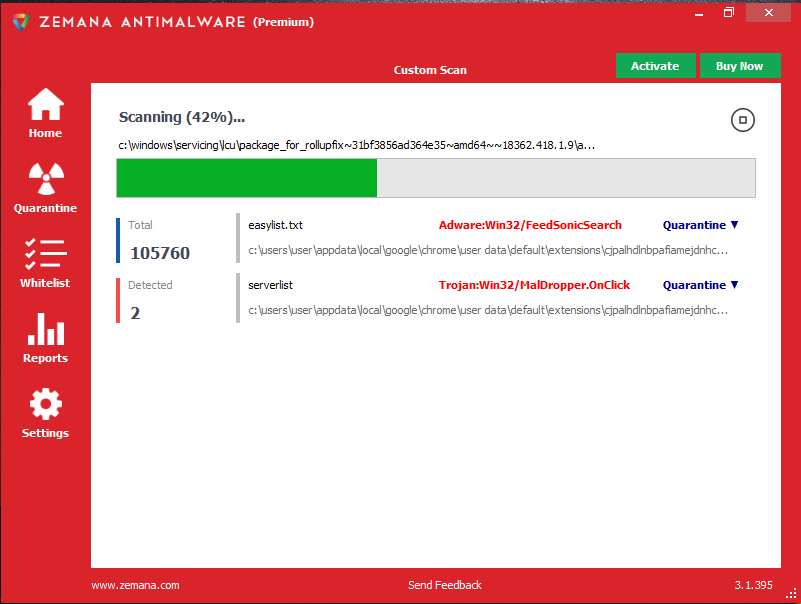Click the Custom Scan title
This screenshot has width=801, height=604.
(x=430, y=70)
